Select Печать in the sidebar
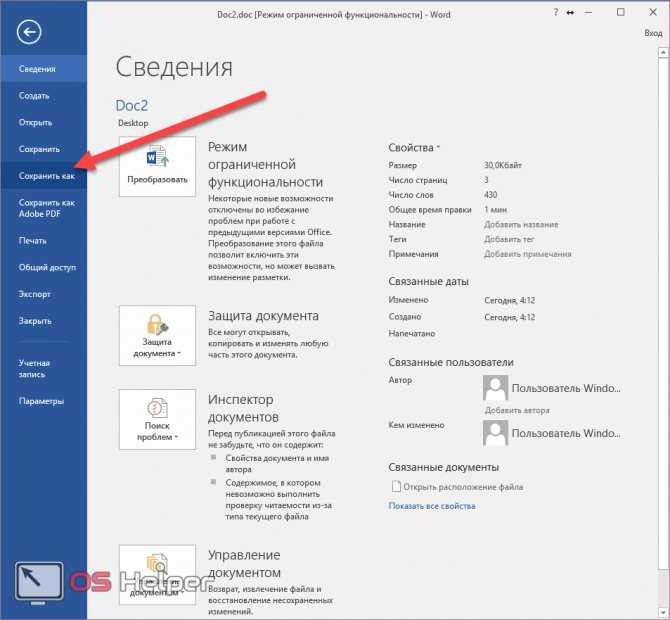This screenshot has height=620, width=670. [x=44, y=241]
